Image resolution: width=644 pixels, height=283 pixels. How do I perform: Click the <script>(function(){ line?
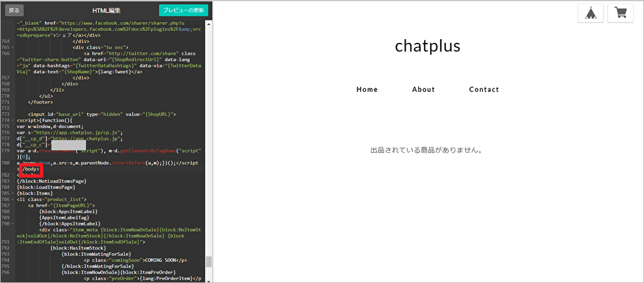coord(44,120)
